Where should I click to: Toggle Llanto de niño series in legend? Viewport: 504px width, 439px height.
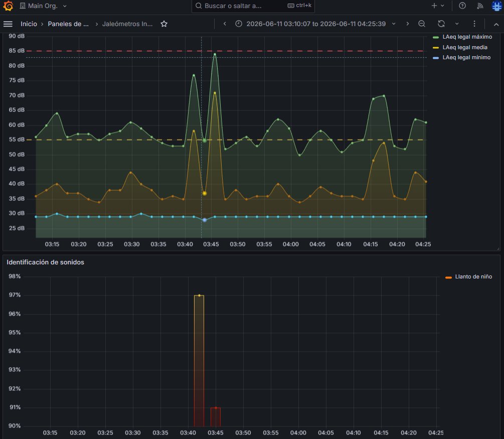point(473,277)
